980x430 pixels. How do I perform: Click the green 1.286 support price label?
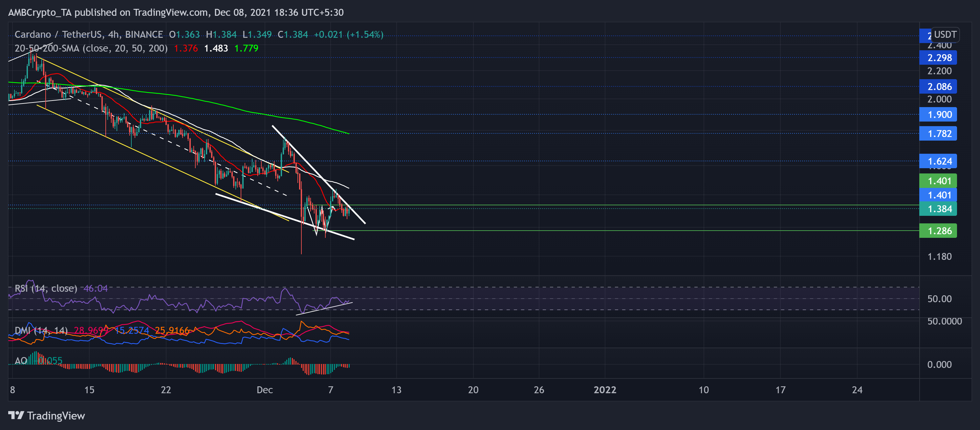938,231
